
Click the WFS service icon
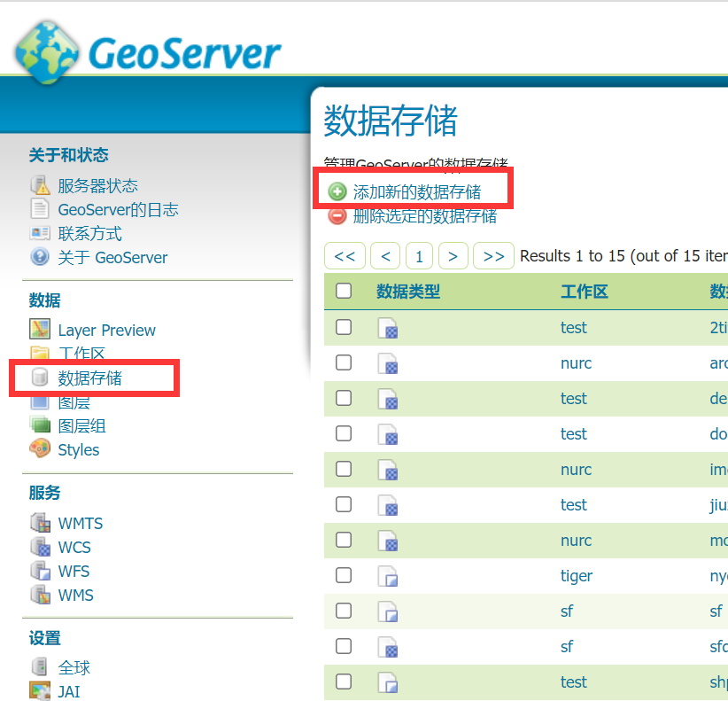click(41, 571)
